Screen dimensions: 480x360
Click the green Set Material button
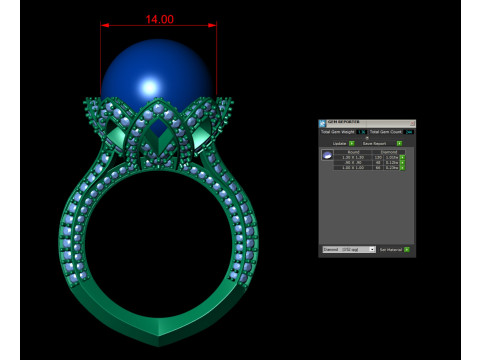(407, 249)
